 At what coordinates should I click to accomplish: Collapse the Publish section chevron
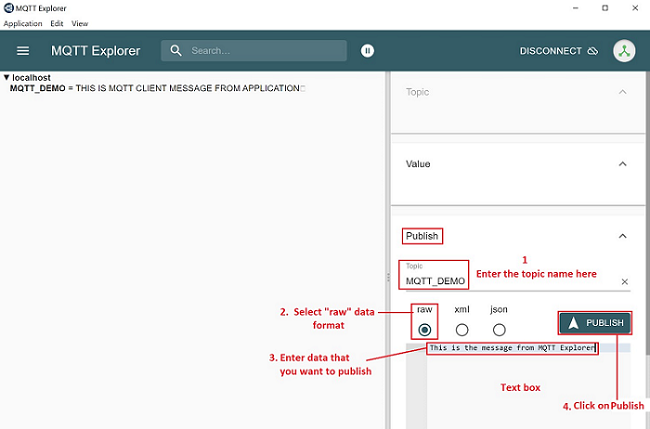click(x=623, y=236)
